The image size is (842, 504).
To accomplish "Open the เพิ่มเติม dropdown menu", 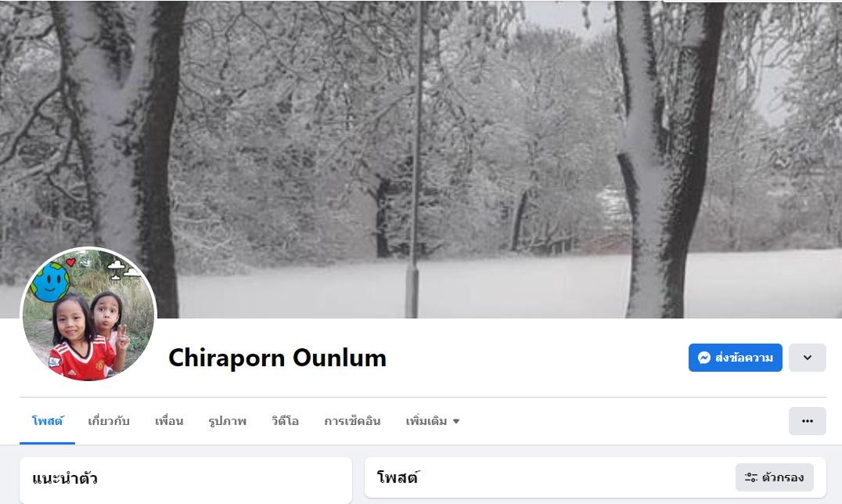I will [x=432, y=421].
